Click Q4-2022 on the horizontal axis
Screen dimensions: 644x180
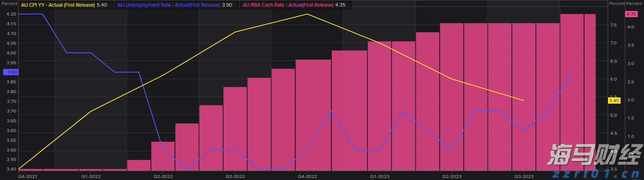coord(308,176)
